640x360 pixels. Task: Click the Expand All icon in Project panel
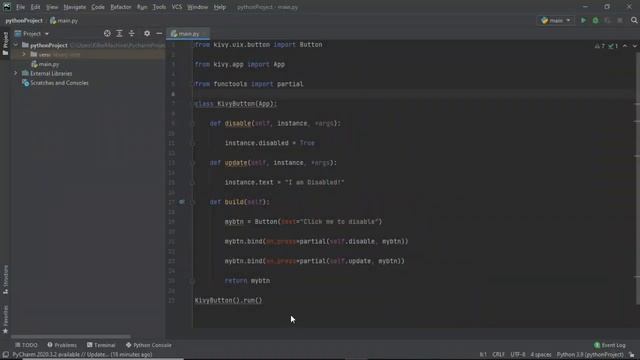tap(119, 33)
